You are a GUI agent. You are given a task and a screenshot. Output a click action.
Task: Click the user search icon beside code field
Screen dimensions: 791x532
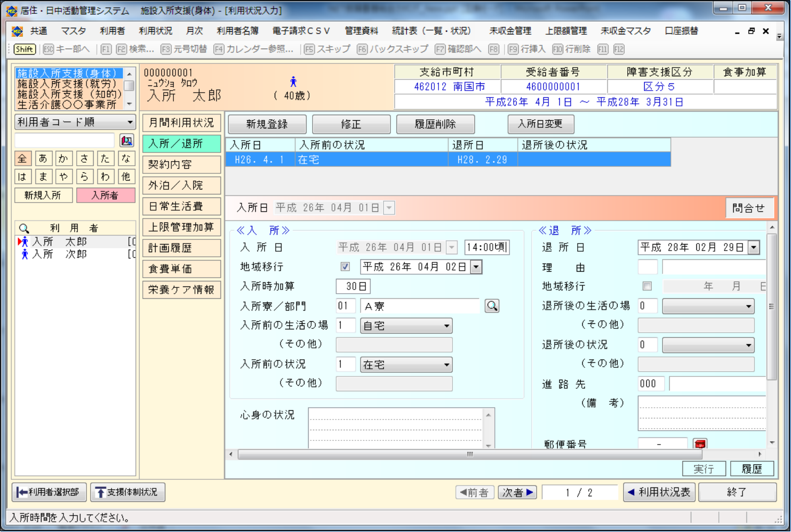[126, 141]
